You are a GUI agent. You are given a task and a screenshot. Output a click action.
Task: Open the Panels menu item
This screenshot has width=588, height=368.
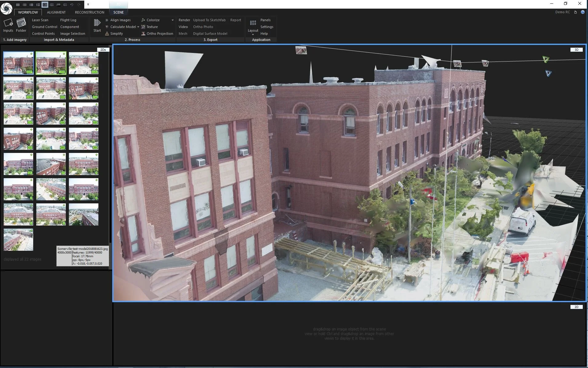click(x=265, y=20)
